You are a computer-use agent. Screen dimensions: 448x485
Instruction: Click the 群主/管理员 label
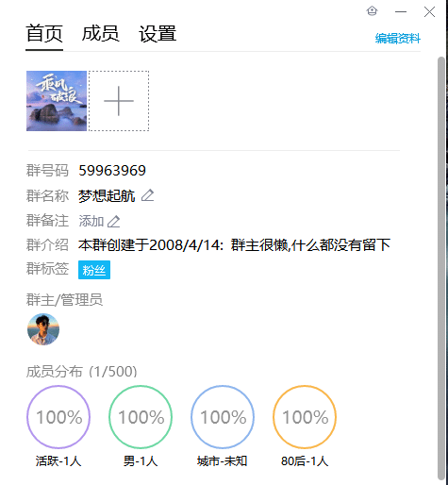(x=64, y=300)
